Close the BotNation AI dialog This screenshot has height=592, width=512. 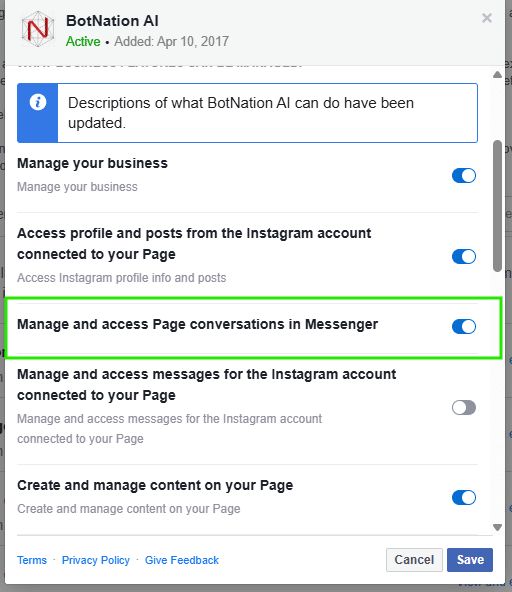487,18
